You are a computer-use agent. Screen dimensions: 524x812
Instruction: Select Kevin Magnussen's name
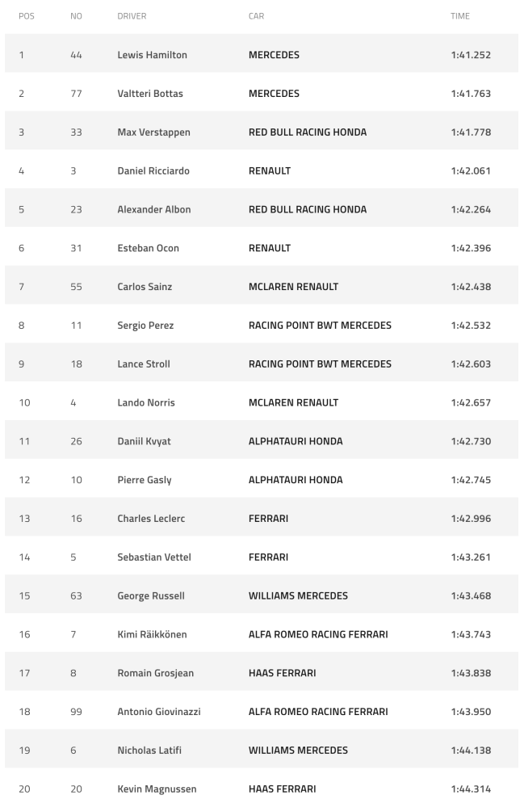point(157,789)
